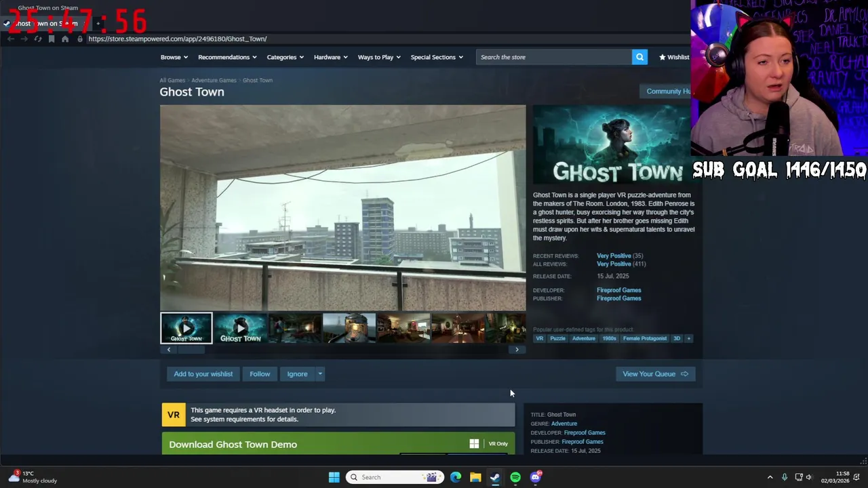Select the Ghost Town on Steam tab
The height and width of the screenshot is (488, 868).
pos(45,24)
